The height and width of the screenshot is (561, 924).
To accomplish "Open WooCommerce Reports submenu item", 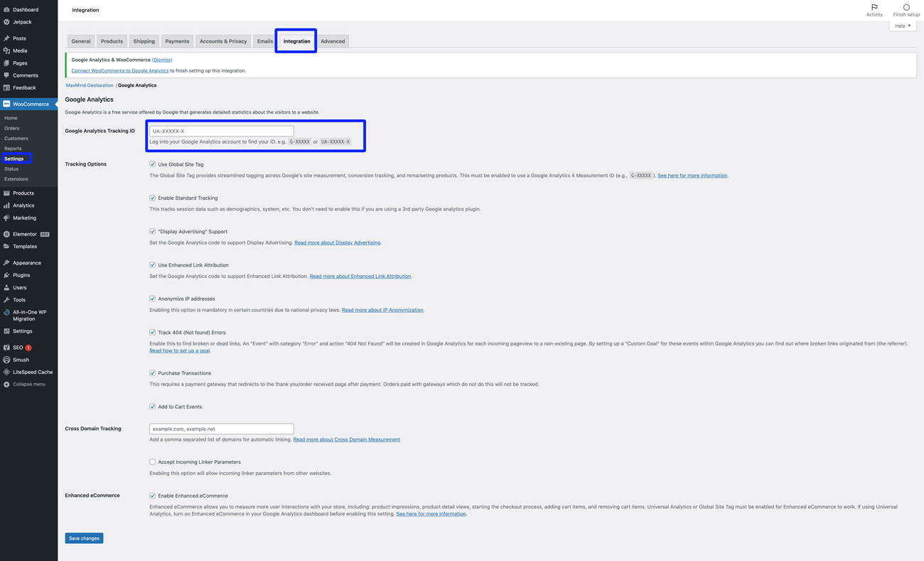I will (x=13, y=149).
